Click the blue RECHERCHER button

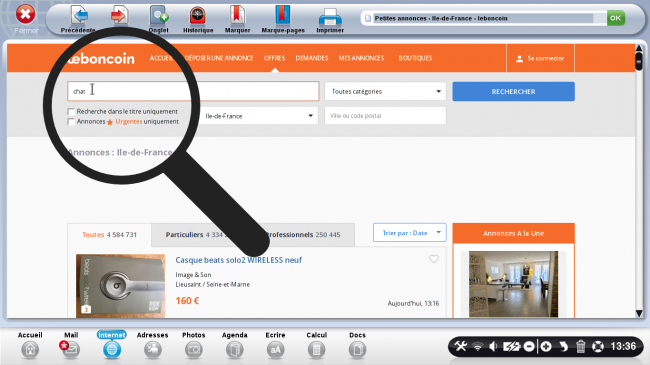pos(513,91)
